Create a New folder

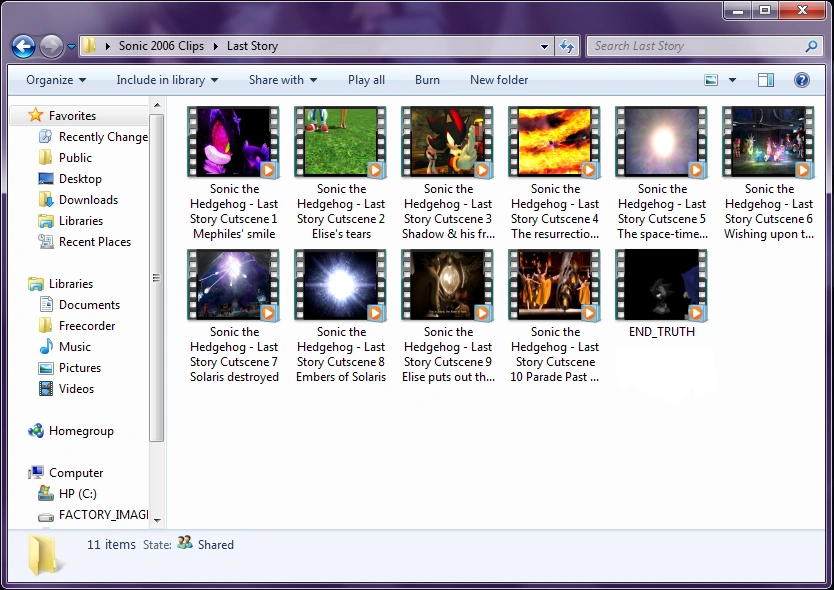coord(499,80)
